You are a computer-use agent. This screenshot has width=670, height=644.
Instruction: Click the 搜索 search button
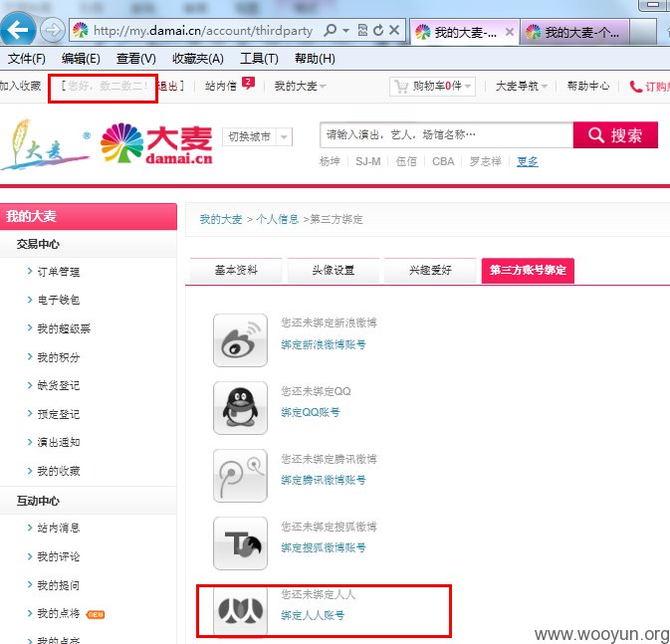click(x=615, y=135)
